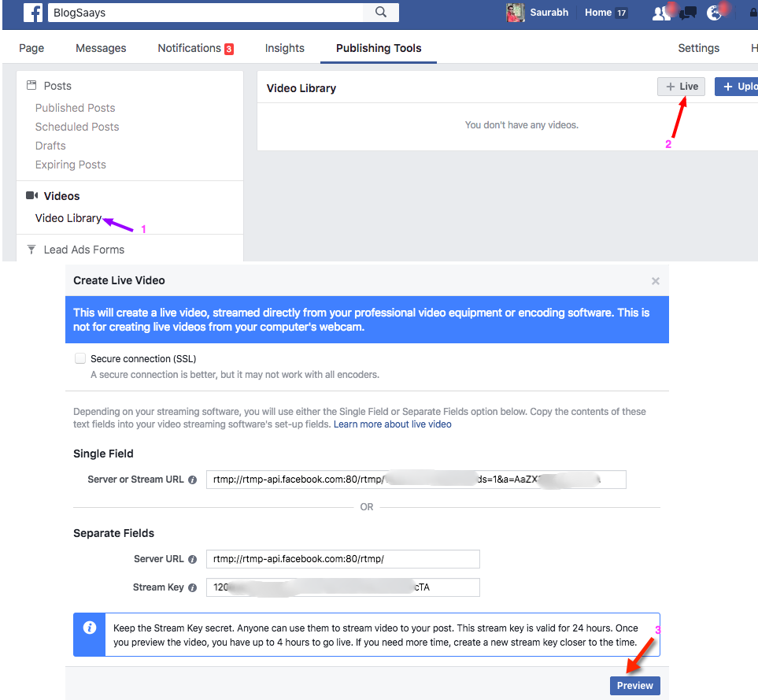Click the Stream Key input field
Viewport: 758px width, 700px height.
(x=342, y=587)
